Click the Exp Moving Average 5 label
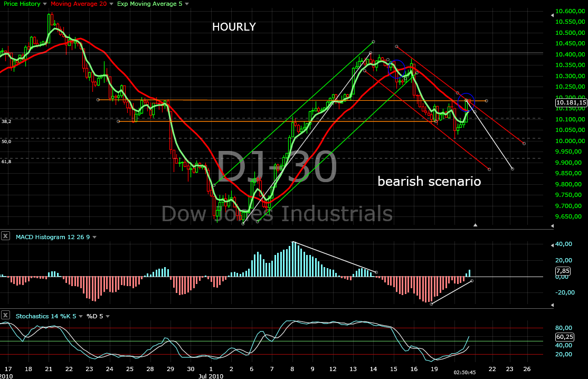The image size is (588, 379). 149,4
